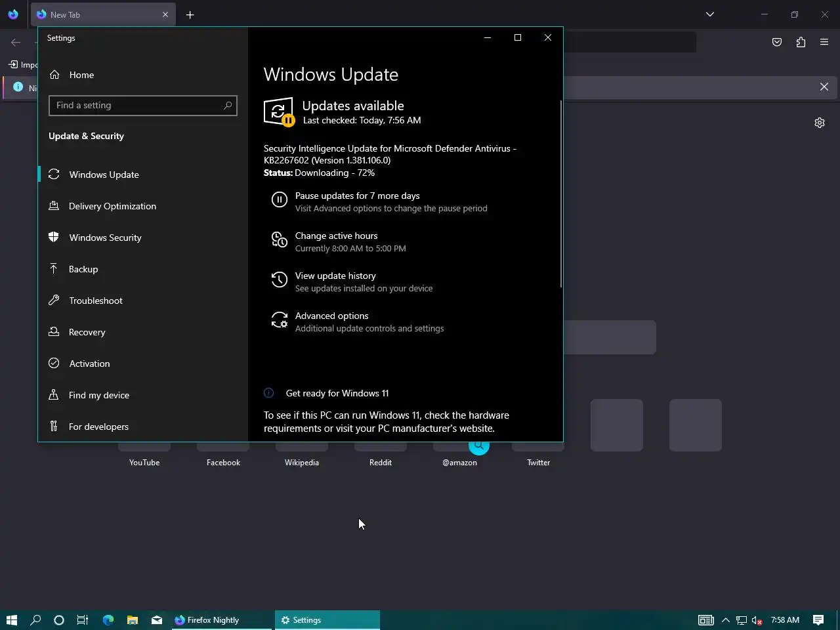
Task: Open Recovery settings page
Action: (x=143, y=332)
